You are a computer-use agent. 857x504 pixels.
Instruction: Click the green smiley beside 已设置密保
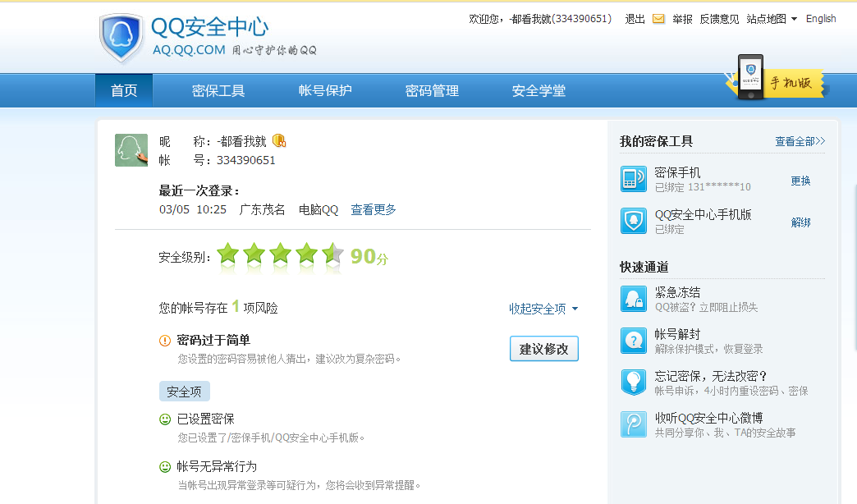[164, 419]
